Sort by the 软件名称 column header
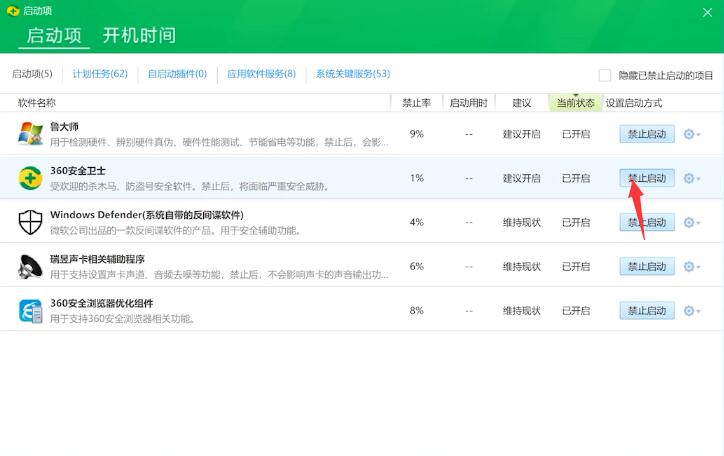The image size is (724, 456). tap(36, 103)
